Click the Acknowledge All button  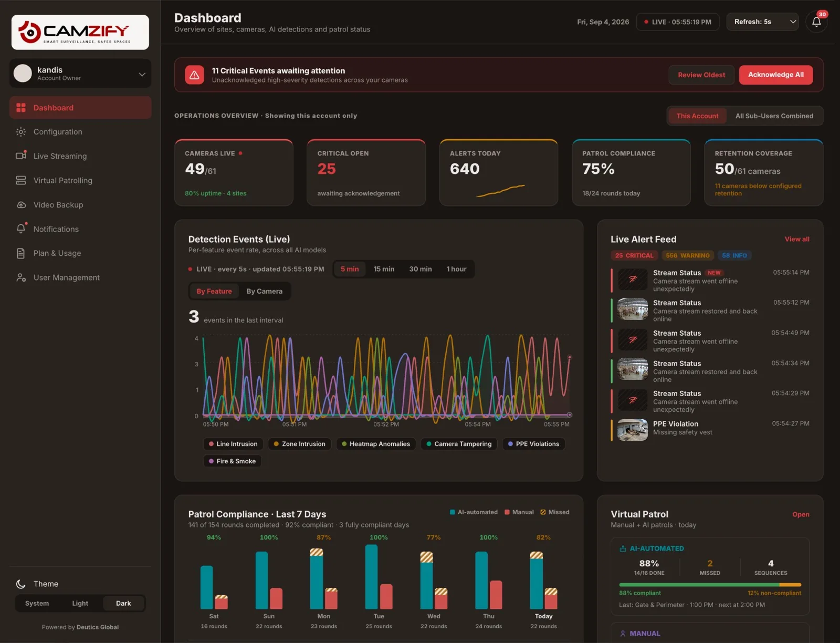coord(775,75)
